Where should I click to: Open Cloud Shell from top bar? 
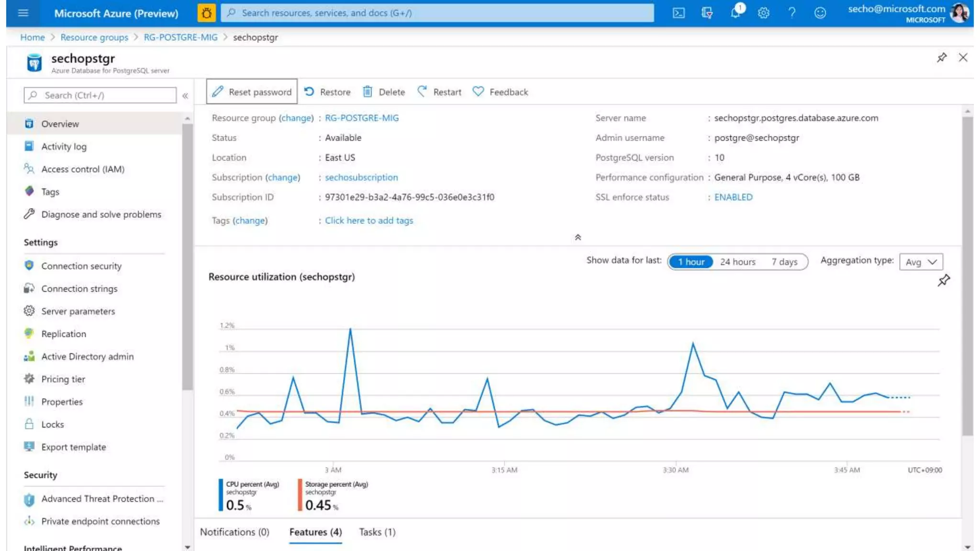pos(679,13)
